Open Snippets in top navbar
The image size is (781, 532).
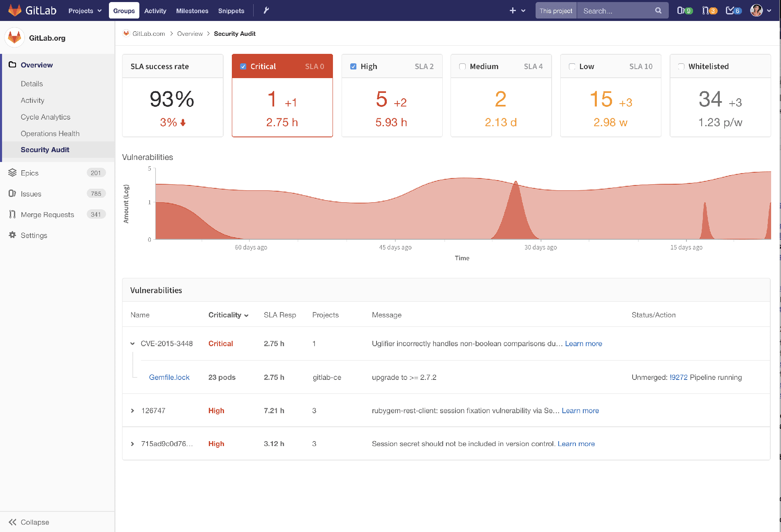click(231, 11)
